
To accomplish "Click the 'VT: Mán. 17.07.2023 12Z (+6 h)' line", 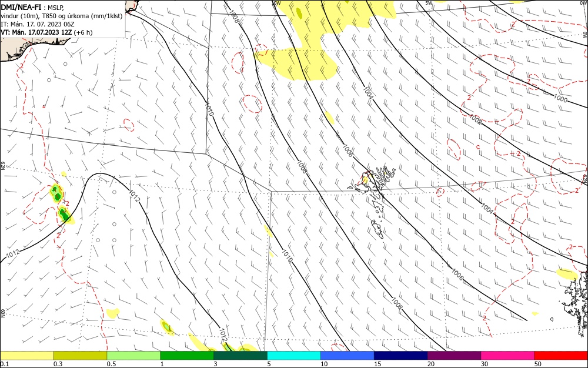I will (46, 32).
